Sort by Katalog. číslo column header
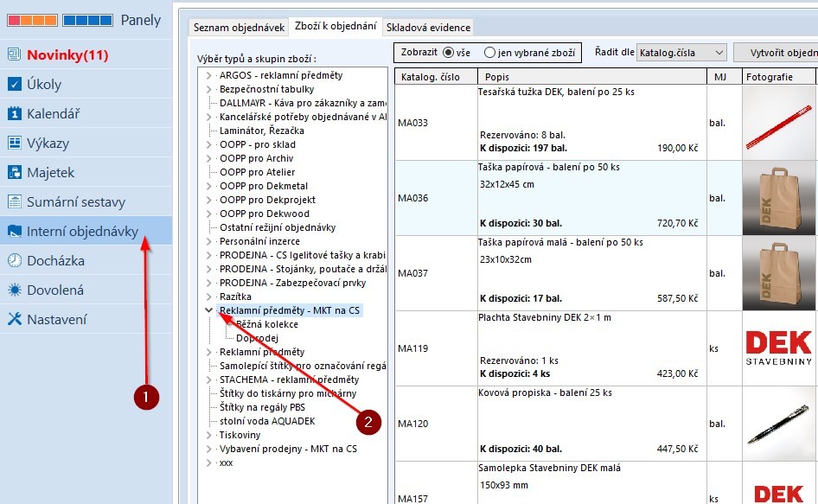818x504 pixels. pos(436,77)
